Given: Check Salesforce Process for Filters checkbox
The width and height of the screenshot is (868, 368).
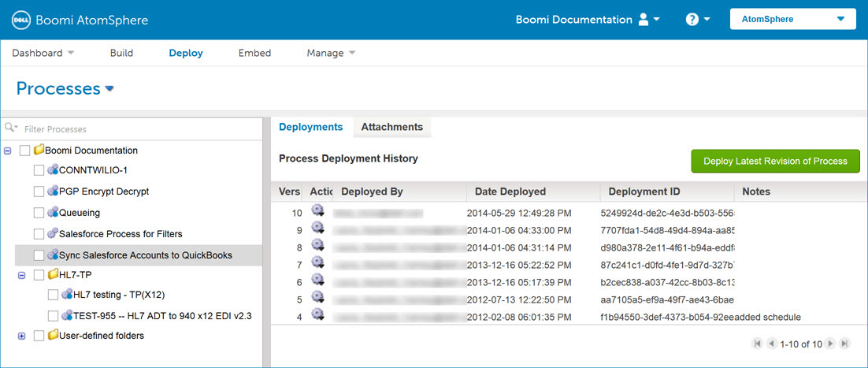Looking at the screenshot, I should tap(39, 233).
